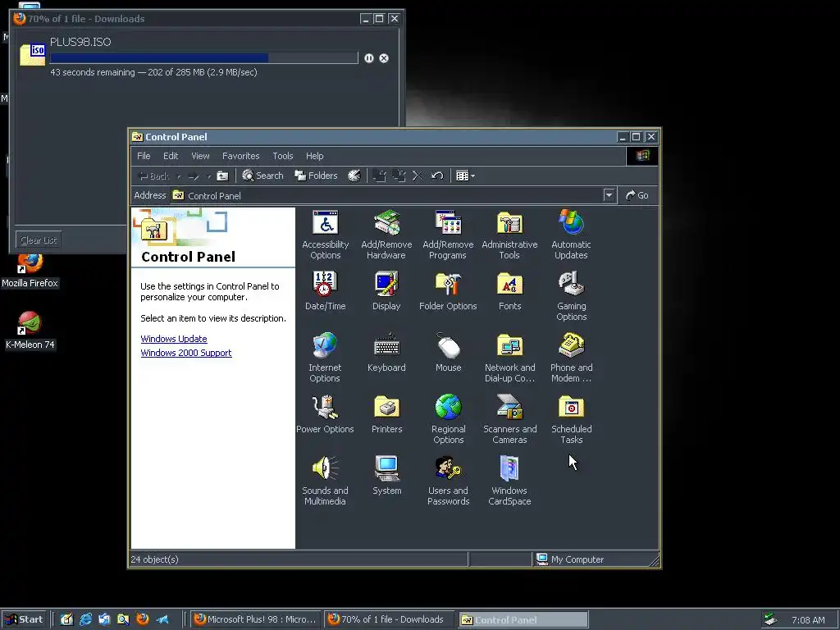The image size is (840, 630).
Task: Follow the Windows Update link
Action: 174,339
